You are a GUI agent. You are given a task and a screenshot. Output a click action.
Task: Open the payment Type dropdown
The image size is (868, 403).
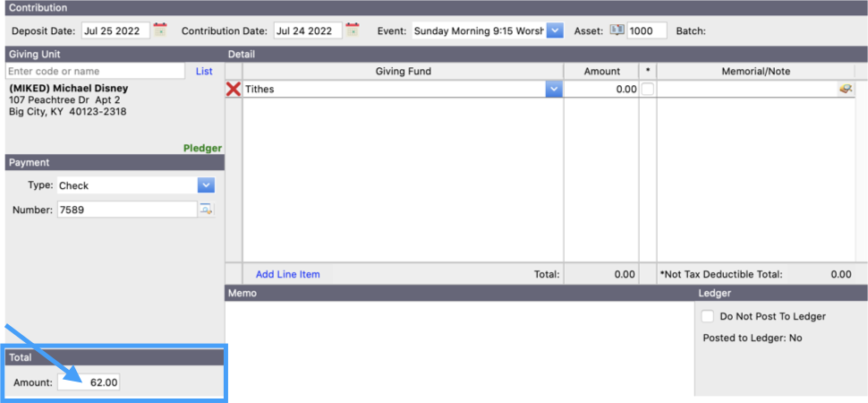206,185
